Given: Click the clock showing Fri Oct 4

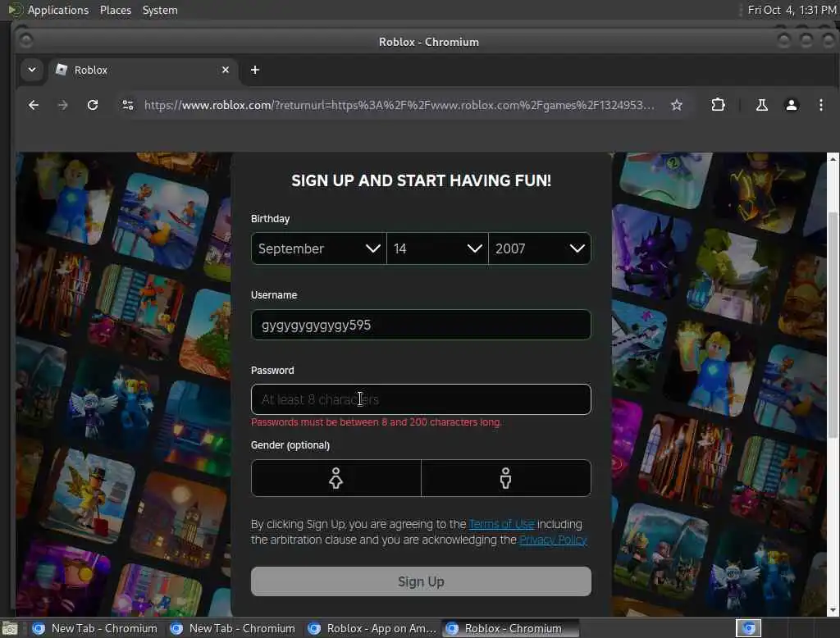Looking at the screenshot, I should [x=792, y=10].
